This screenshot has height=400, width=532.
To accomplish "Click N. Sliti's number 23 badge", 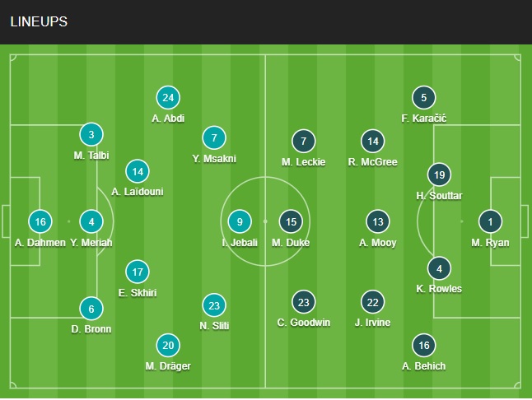I will point(214,305).
